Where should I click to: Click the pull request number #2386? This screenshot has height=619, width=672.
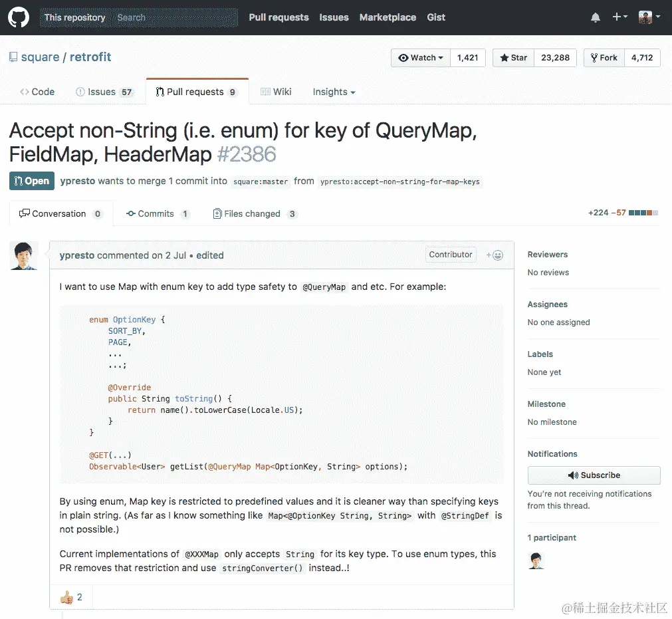click(x=247, y=154)
